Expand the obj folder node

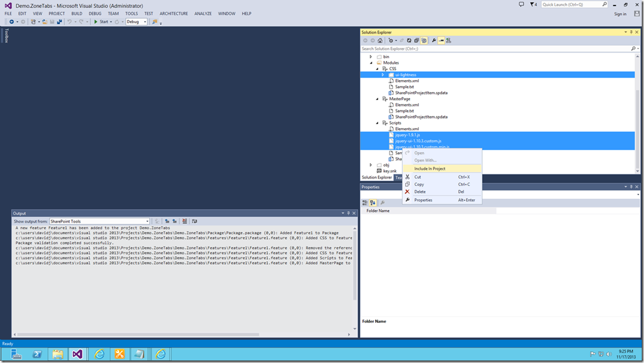pyautogui.click(x=371, y=165)
